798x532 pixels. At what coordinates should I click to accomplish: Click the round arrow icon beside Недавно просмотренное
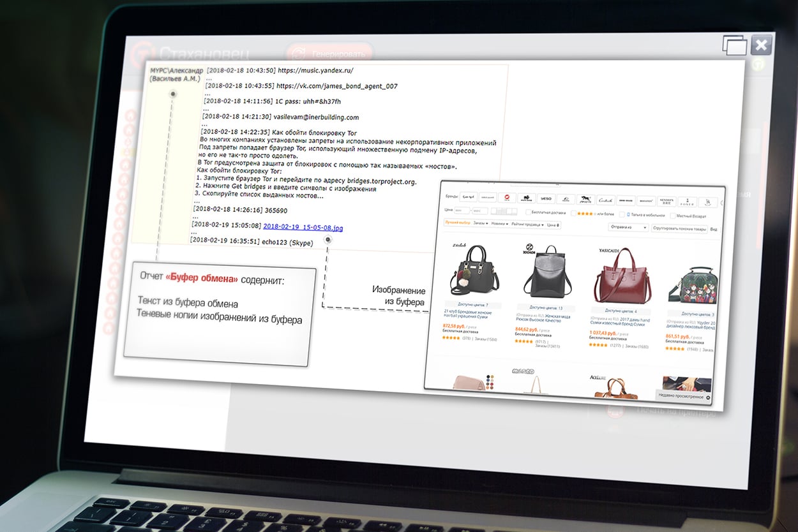[x=709, y=397]
